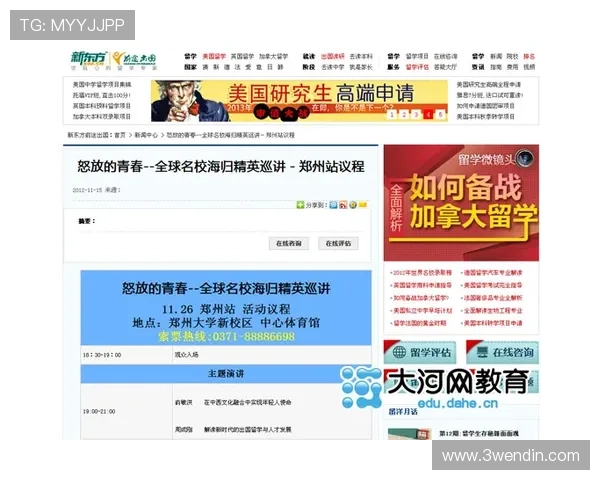This screenshot has height=480, width=600.
Task: Open the 全面解读生物工程专业 link
Action: (491, 310)
